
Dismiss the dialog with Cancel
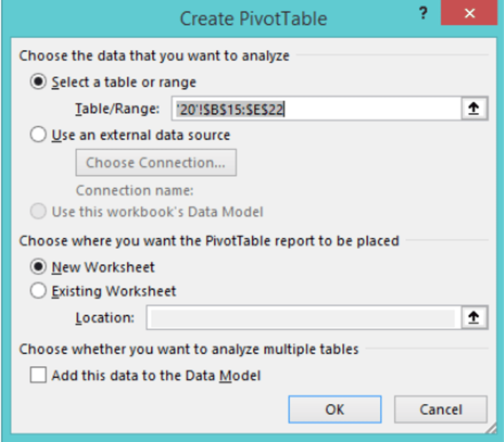click(441, 409)
